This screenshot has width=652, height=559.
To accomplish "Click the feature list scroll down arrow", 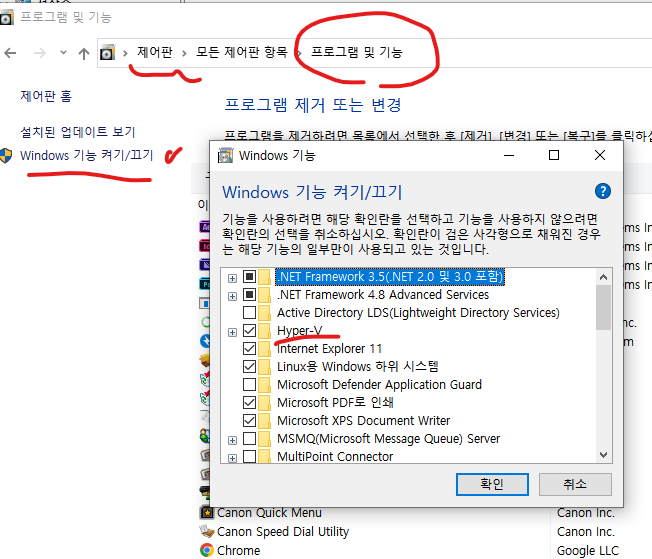I will pyautogui.click(x=603, y=455).
